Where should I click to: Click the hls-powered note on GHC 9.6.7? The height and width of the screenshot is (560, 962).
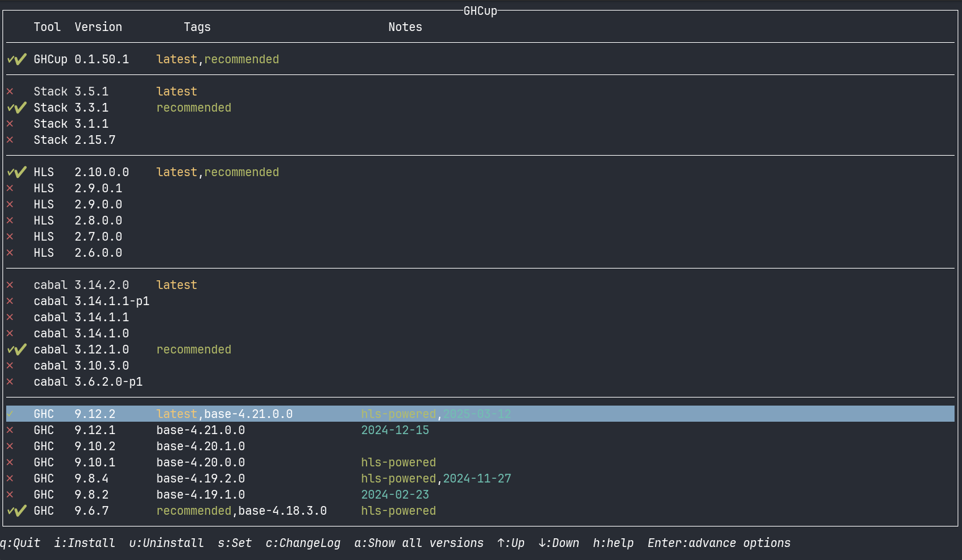coord(399,511)
